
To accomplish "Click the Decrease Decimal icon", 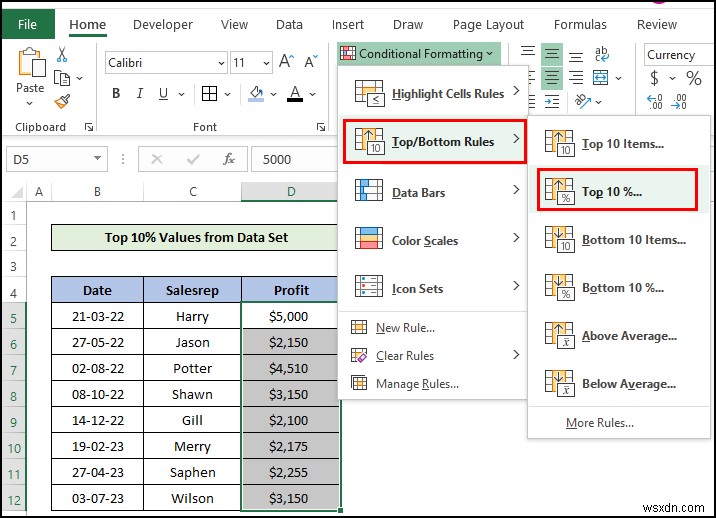I will 679,101.
